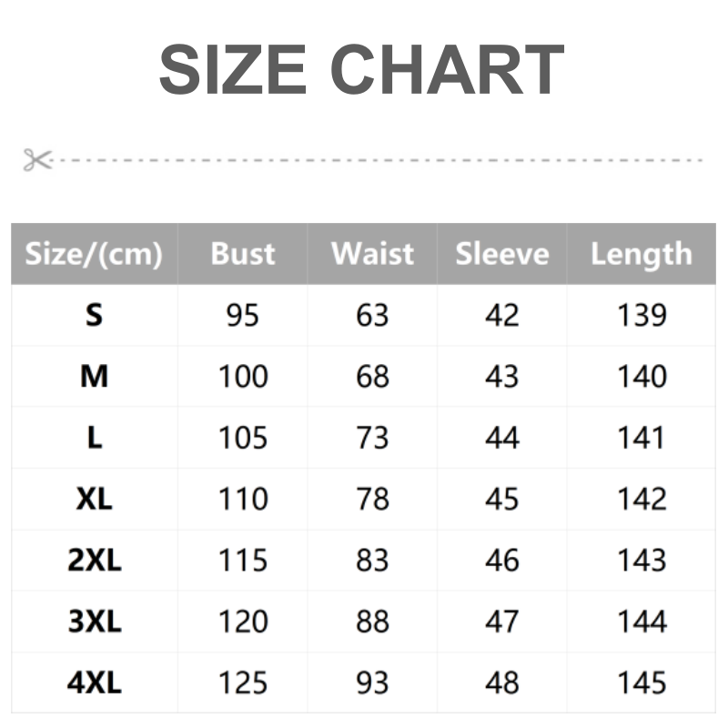Click the 3XL size row label
Screen dimensions: 728x728
pos(94,622)
